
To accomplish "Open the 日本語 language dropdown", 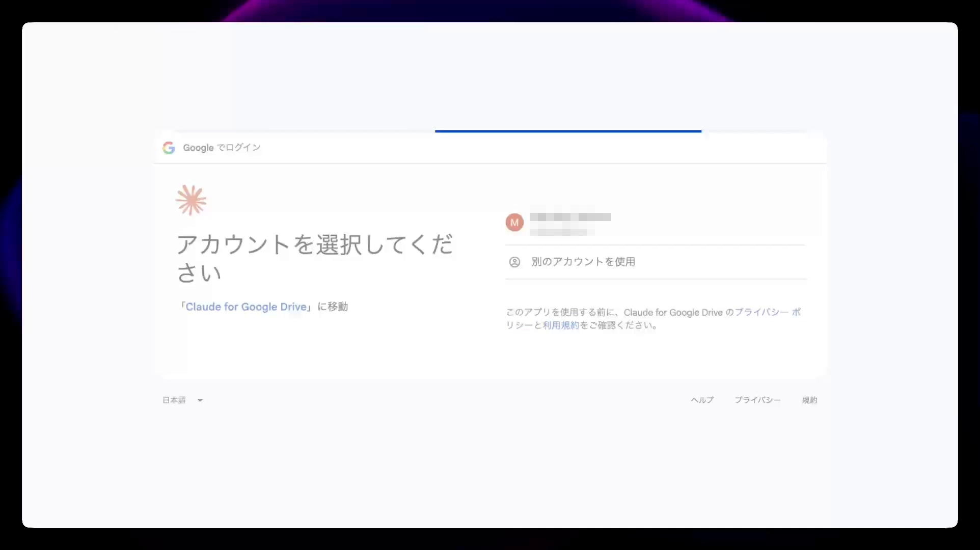I will [182, 400].
